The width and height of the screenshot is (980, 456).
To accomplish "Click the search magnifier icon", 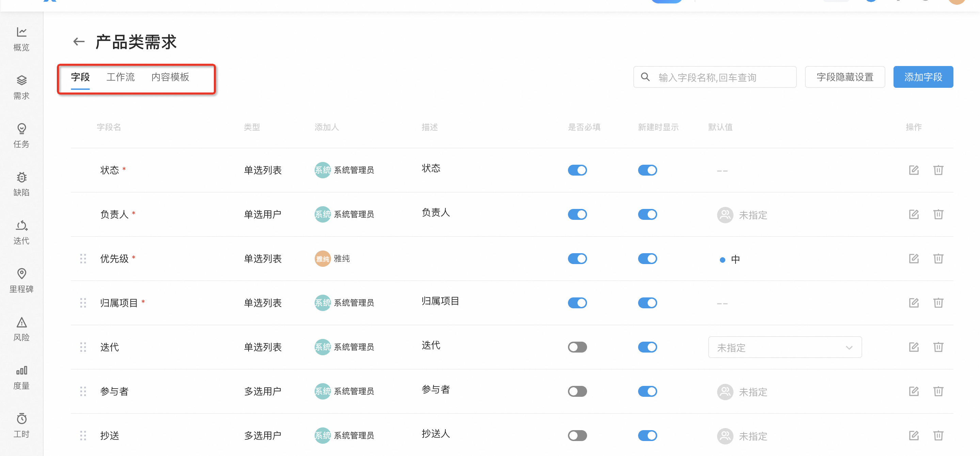I will click(645, 77).
